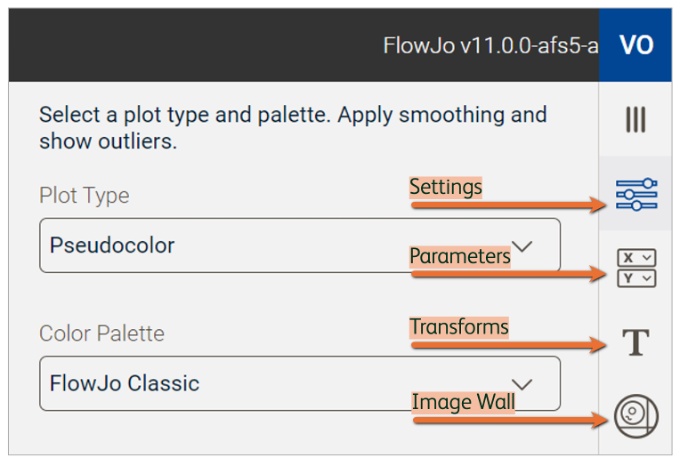Click the orange Image Wall annotation label
Viewport: 680px width, 466px height.
coord(463,402)
